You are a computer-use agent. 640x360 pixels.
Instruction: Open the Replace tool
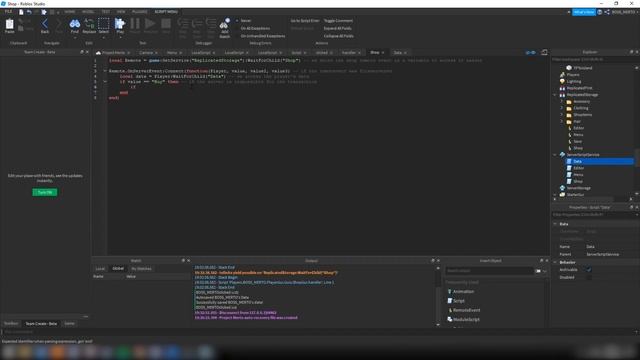89,26
